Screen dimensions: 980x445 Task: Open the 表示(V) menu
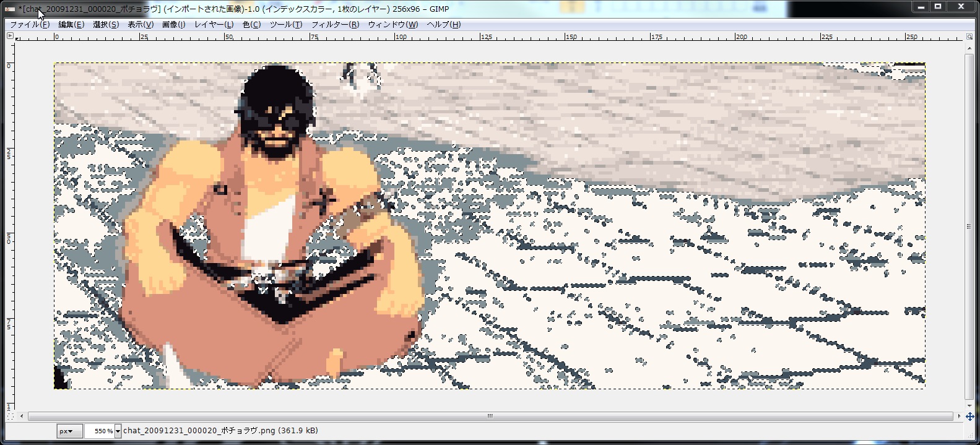tap(140, 25)
